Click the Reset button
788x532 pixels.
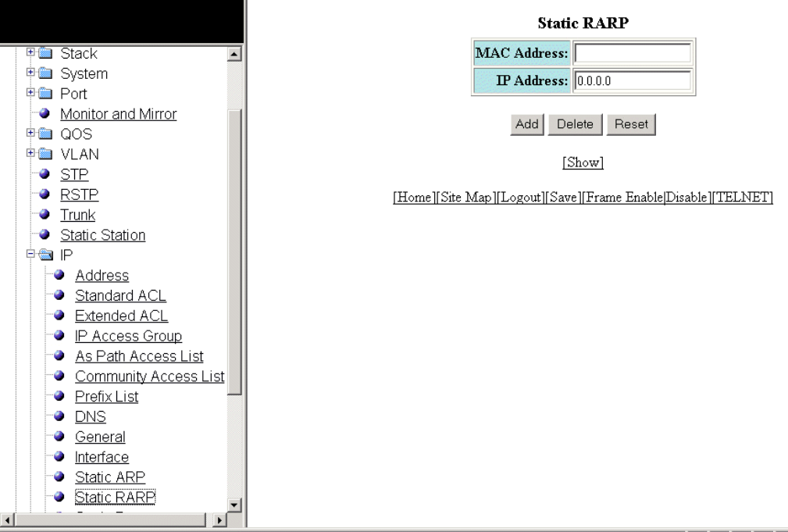[x=631, y=124]
